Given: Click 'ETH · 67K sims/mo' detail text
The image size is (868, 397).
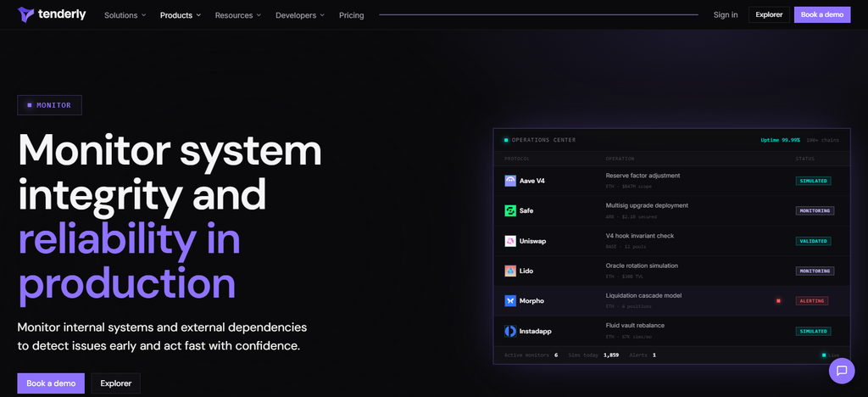Looking at the screenshot, I should 629,337.
